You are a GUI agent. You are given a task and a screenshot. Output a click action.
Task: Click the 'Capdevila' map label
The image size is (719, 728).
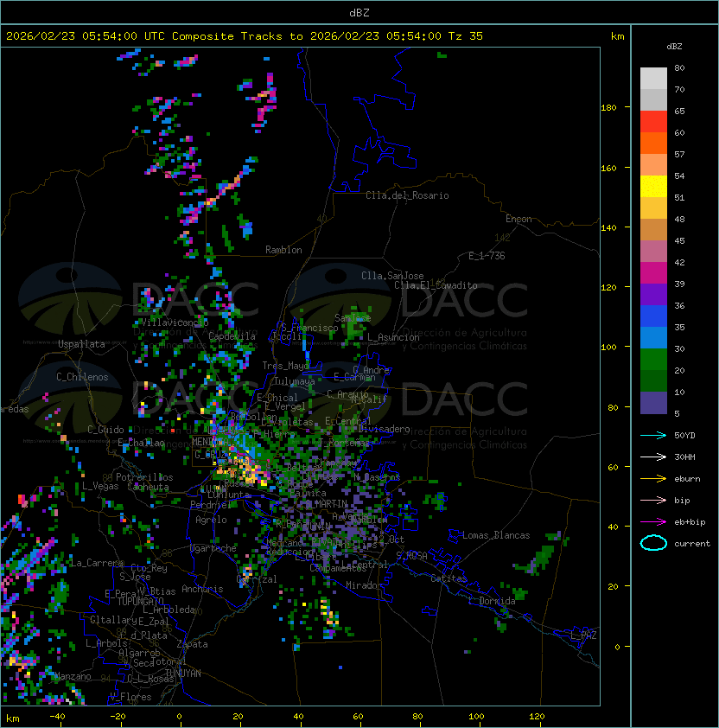[232, 336]
